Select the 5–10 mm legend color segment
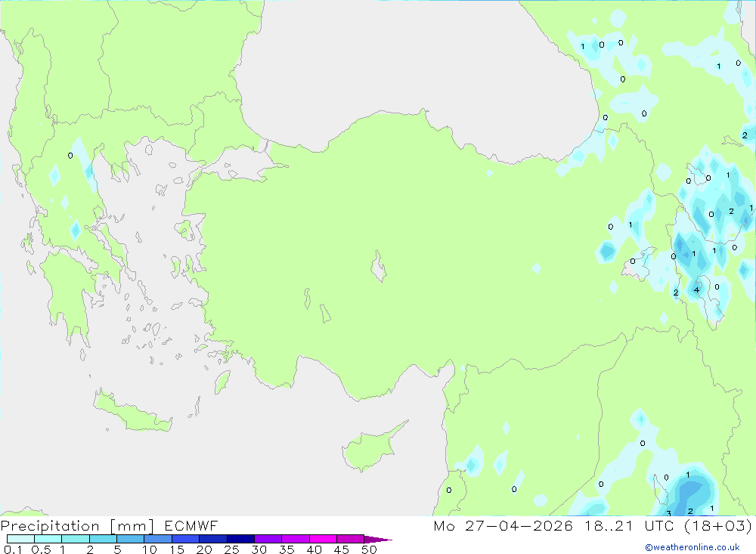 point(130,539)
